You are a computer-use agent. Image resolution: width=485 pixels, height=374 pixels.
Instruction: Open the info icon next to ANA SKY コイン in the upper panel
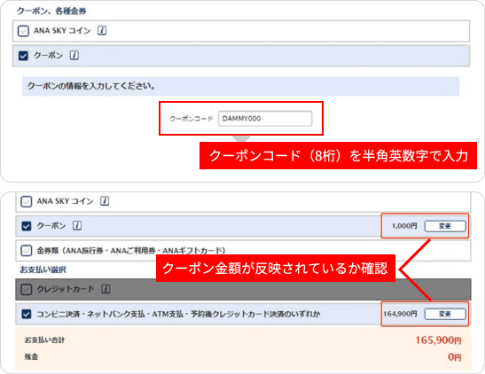point(102,31)
